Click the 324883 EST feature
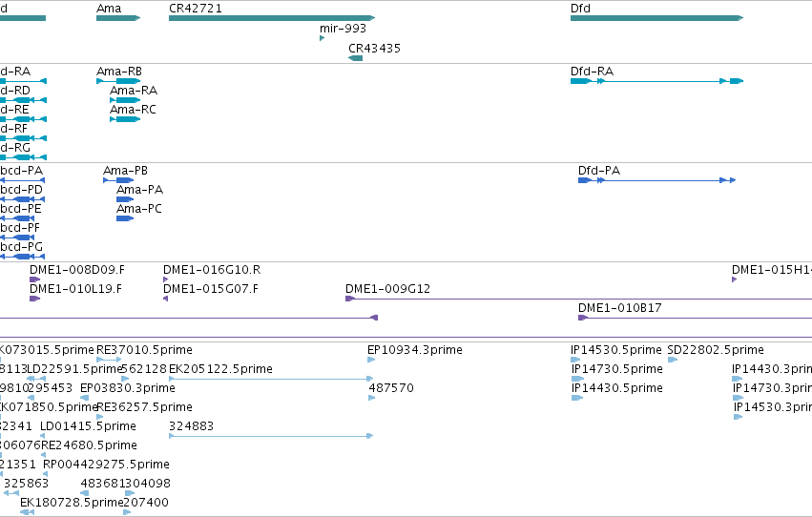This screenshot has width=812, height=517. click(x=271, y=436)
